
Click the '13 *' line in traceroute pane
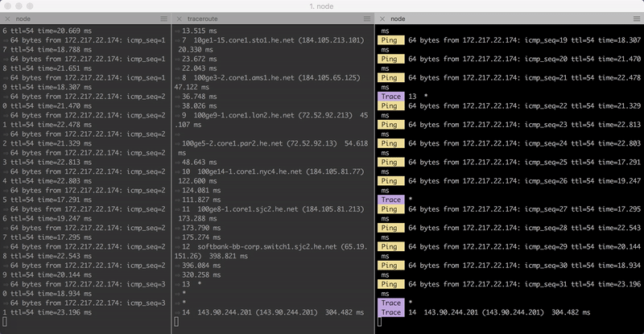pyautogui.click(x=192, y=284)
